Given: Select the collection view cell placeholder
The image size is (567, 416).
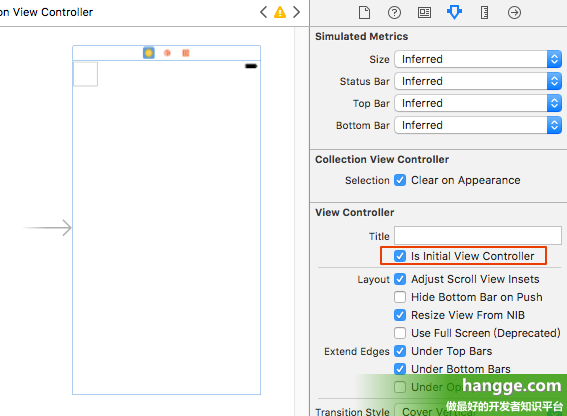Looking at the screenshot, I should (85, 74).
